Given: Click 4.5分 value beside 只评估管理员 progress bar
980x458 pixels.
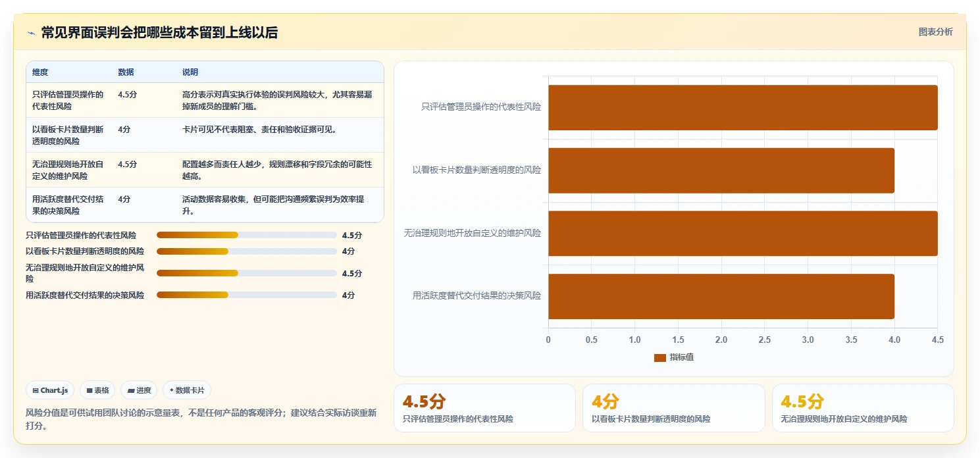Looking at the screenshot, I should point(352,235).
